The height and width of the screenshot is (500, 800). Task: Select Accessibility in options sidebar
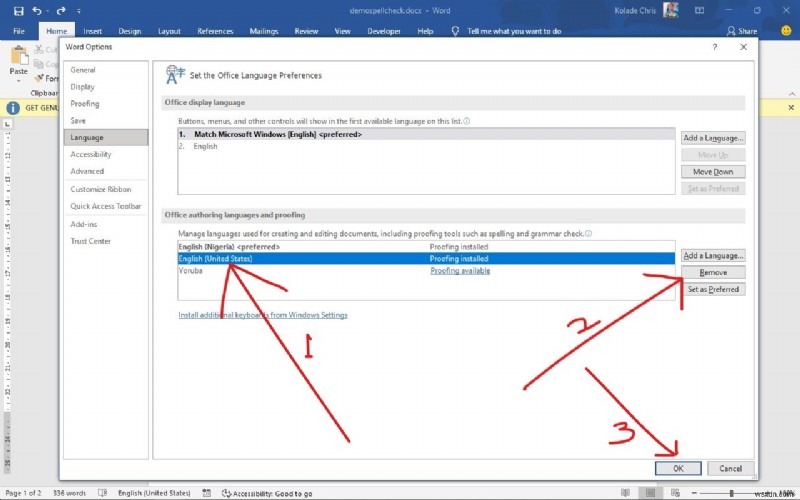(106, 154)
